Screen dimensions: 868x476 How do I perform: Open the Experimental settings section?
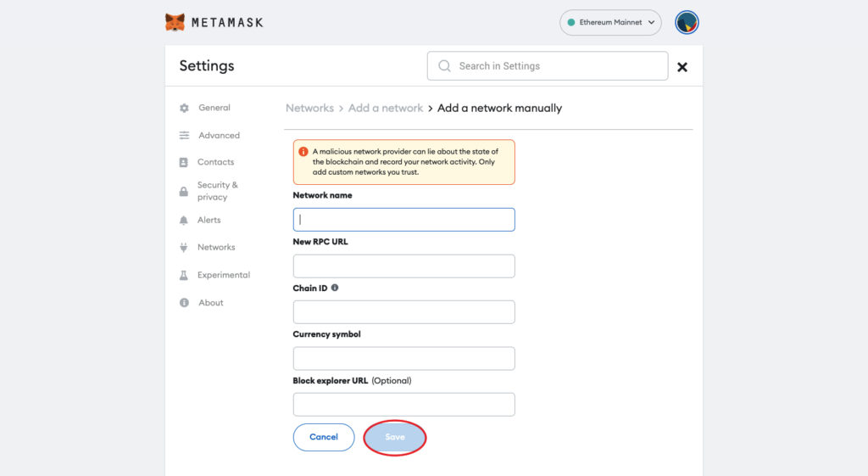pos(224,275)
